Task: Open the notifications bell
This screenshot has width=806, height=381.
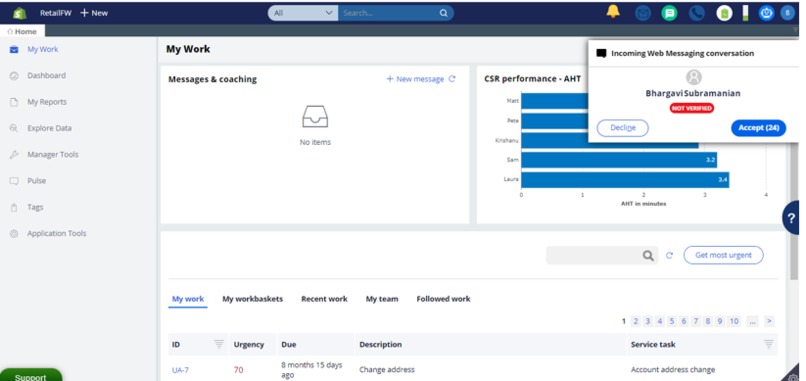Action: tap(613, 11)
